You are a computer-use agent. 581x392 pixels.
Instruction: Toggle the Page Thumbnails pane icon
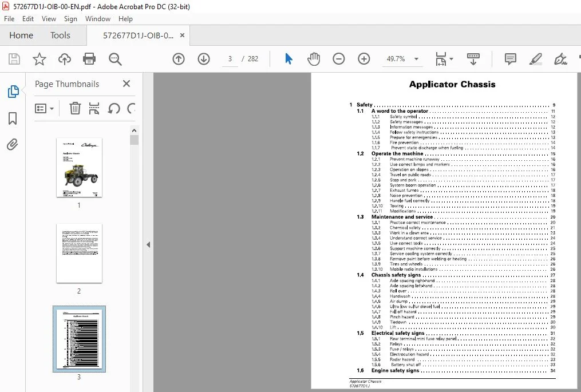click(13, 91)
